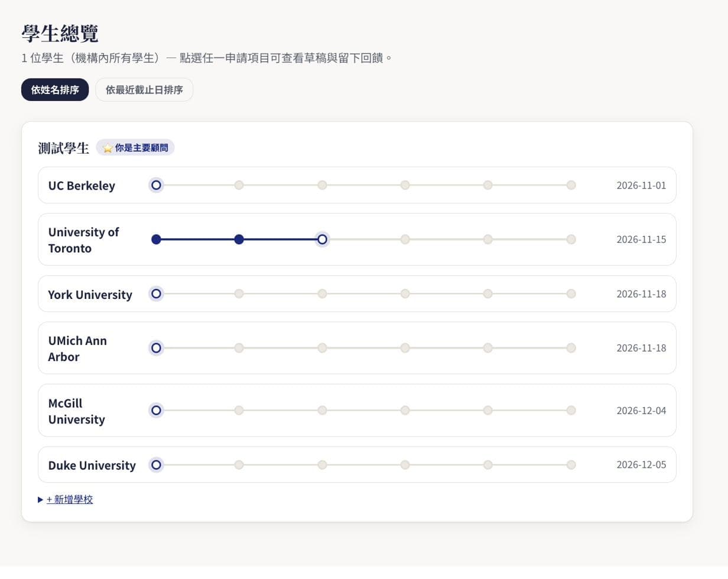Open the York University application
The image size is (728, 579).
click(x=357, y=294)
